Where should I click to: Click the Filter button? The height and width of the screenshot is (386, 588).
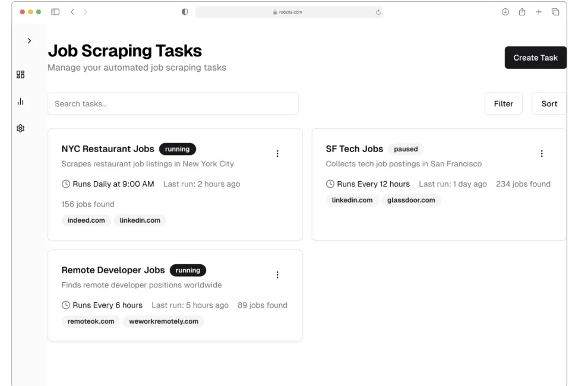click(x=503, y=104)
